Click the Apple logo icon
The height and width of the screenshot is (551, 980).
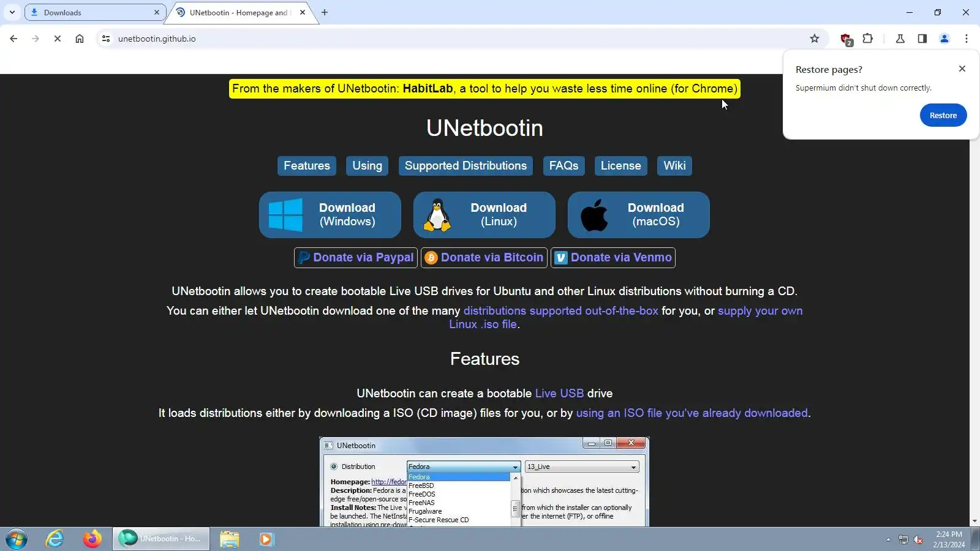pyautogui.click(x=594, y=215)
